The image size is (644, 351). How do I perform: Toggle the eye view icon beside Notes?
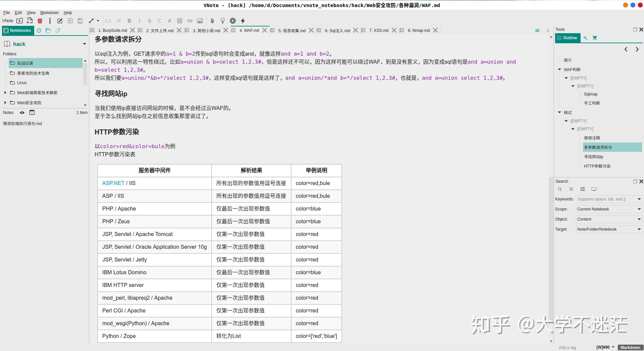coord(22,113)
